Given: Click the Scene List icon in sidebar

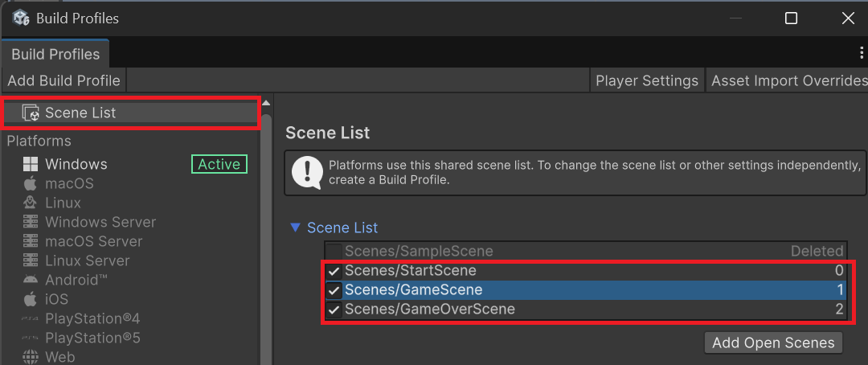Looking at the screenshot, I should click(31, 113).
